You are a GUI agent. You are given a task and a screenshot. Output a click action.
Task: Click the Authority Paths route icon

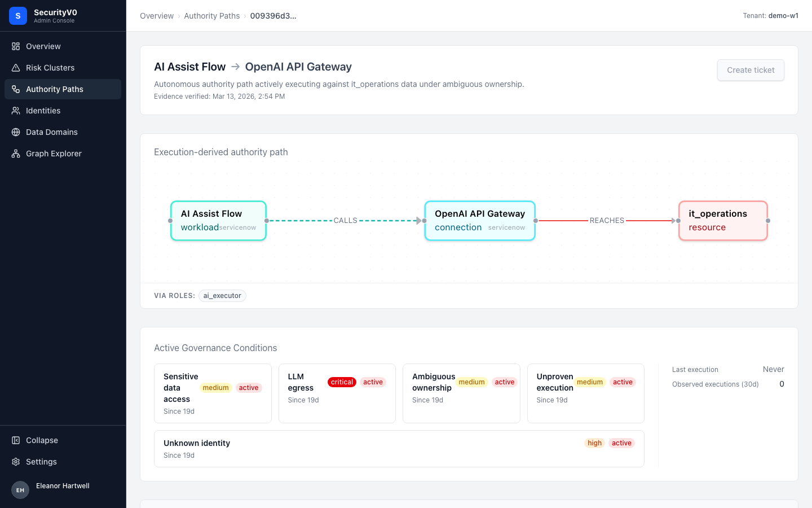click(x=16, y=89)
